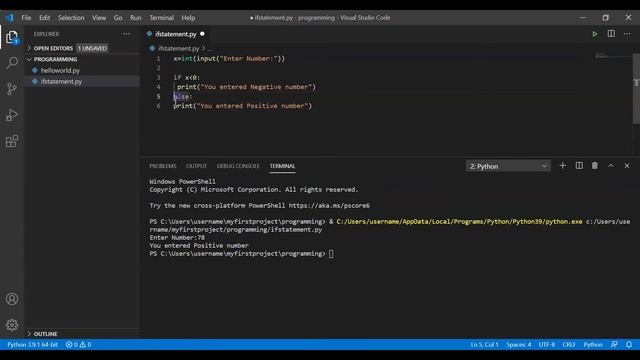The image size is (640, 360).
Task: Click 'Enter Number:78' terminal output
Action: pos(177,238)
